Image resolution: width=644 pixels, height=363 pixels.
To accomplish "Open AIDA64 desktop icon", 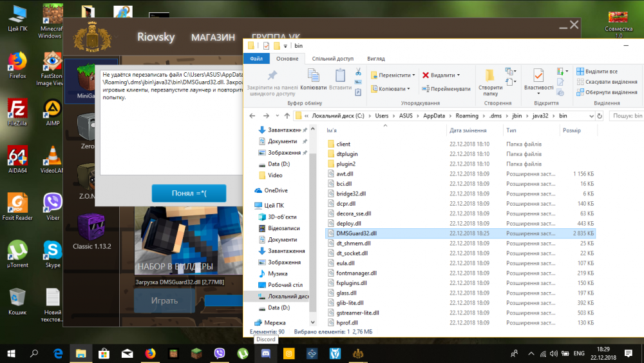I will coord(17,159).
